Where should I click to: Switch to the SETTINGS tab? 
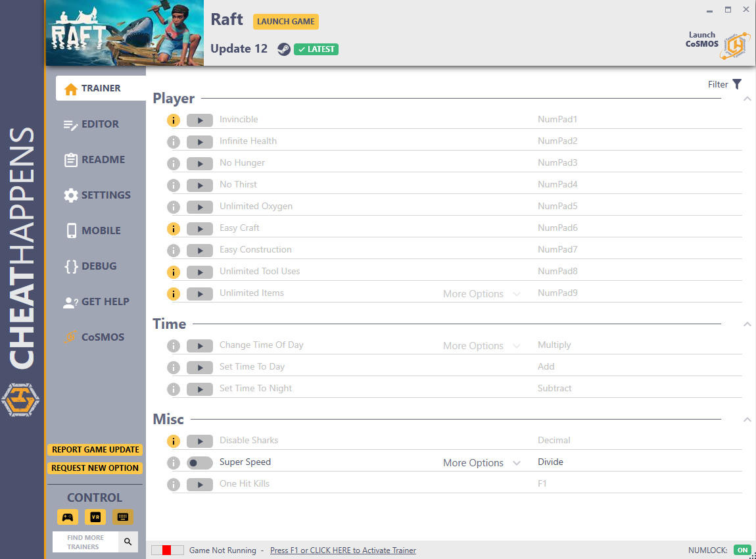click(105, 195)
